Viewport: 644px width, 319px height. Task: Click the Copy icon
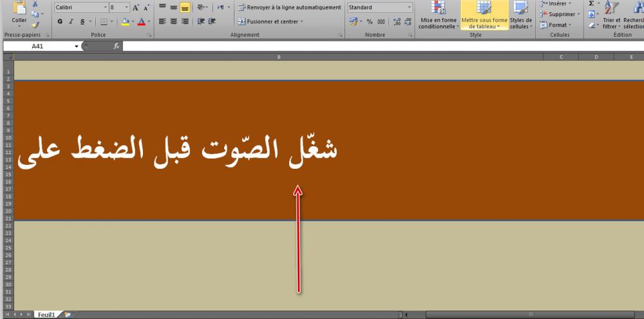coord(35,14)
